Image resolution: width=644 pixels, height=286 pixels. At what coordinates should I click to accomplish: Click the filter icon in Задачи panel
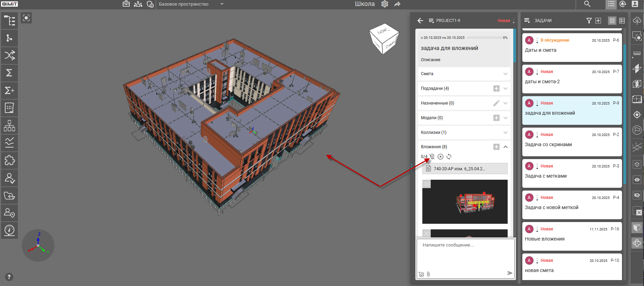point(589,21)
